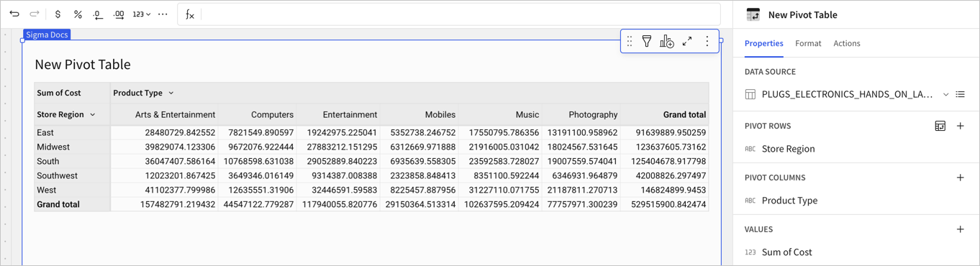
Task: Decrease decimal places
Action: [x=98, y=14]
